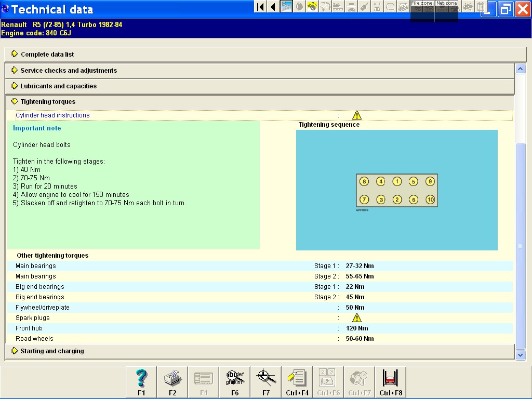The width and height of the screenshot is (532, 399).
Task: Expand Lubricants and capacities section
Action: tap(260, 86)
